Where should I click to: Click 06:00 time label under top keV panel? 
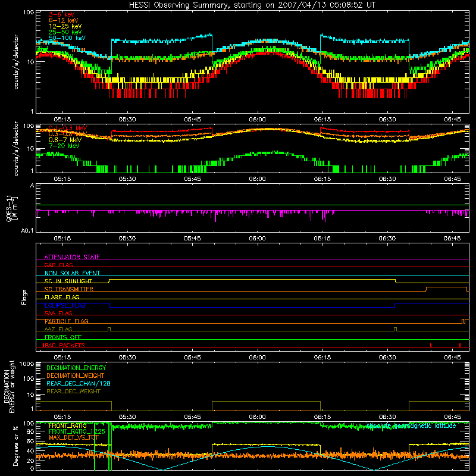(x=258, y=120)
